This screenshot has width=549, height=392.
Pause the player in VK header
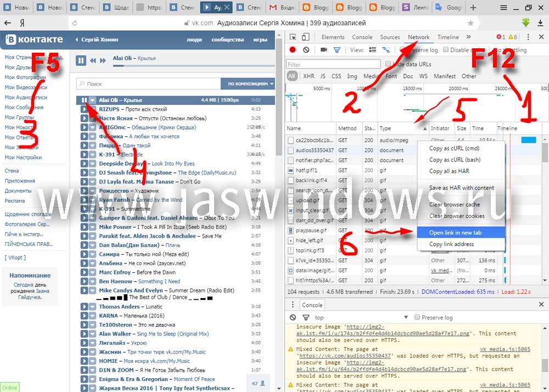[81, 60]
